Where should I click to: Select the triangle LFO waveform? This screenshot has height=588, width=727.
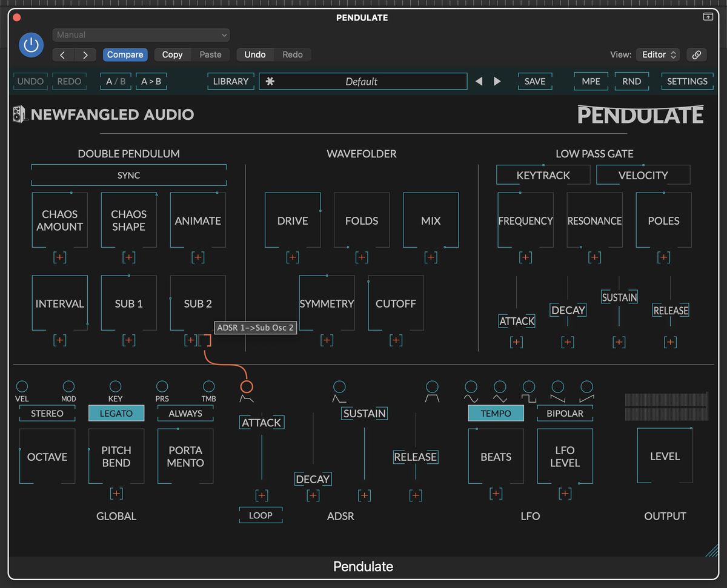(500, 391)
